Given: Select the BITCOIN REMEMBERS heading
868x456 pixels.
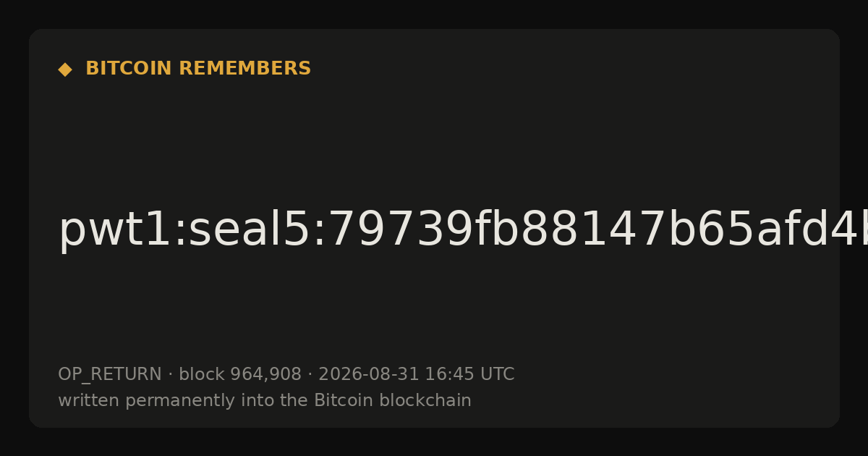Looking at the screenshot, I should point(198,69).
